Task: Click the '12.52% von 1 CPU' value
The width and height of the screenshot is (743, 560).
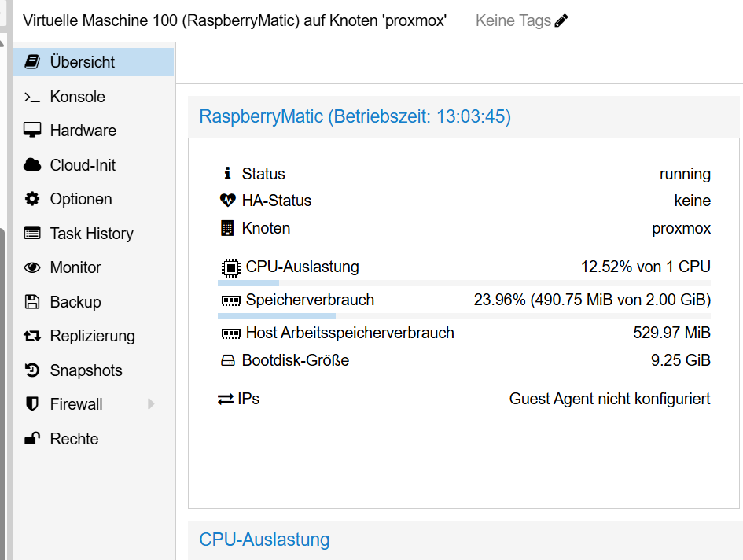Action: [x=646, y=267]
